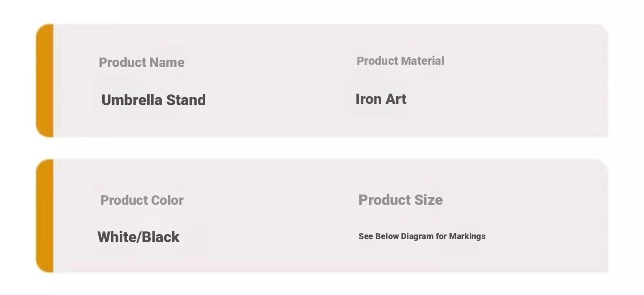Click orange accent bar beside Product Name card
The width and height of the screenshot is (644, 295).
45,81
